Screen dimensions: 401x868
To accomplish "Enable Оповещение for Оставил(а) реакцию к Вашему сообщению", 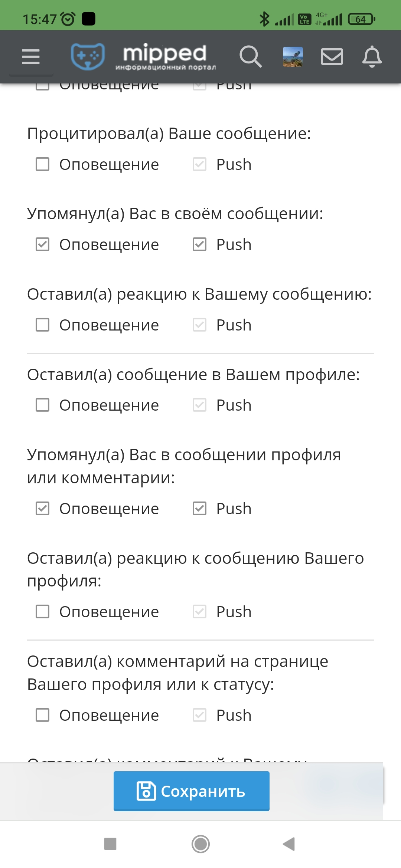I will tap(42, 325).
